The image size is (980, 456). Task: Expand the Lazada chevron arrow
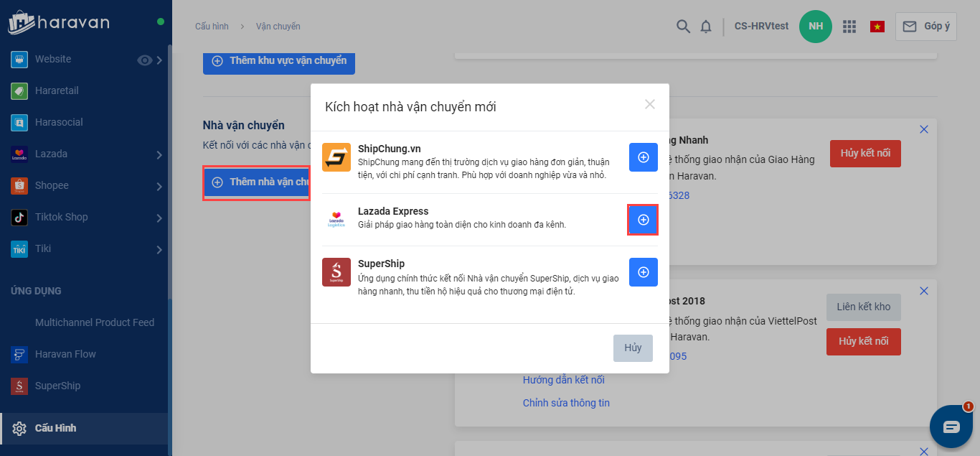(159, 154)
